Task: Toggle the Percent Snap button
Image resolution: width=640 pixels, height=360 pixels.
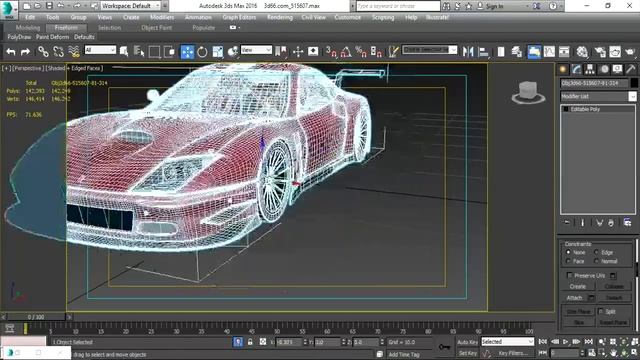Action: point(361,51)
